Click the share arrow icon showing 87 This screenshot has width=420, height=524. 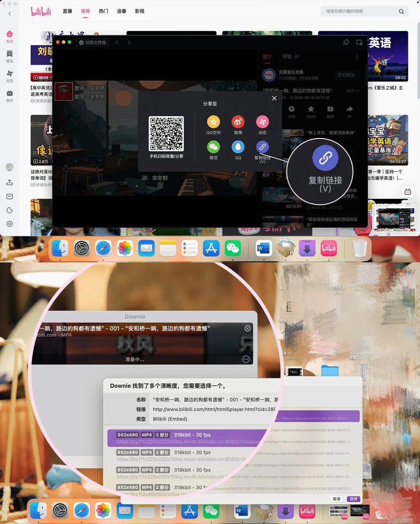(x=350, y=109)
